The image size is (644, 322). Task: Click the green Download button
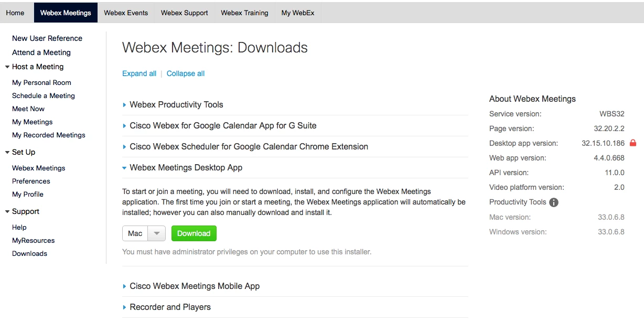pos(194,233)
